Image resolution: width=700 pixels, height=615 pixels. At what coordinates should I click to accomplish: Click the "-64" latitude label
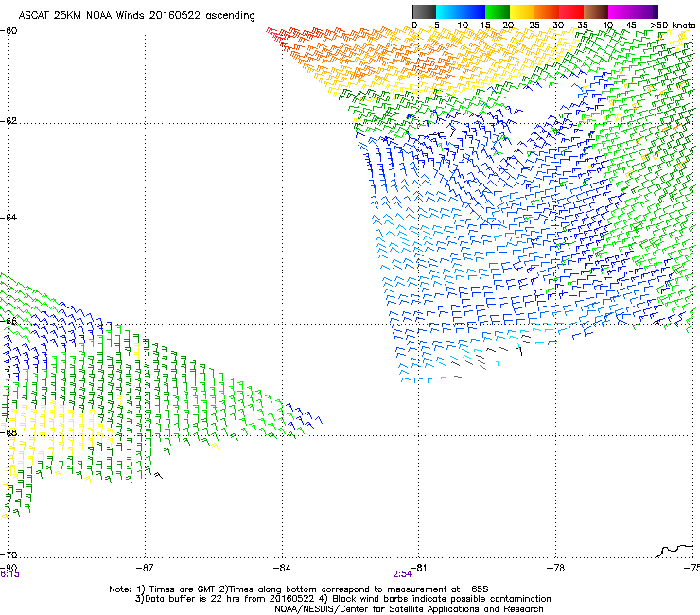9,218
